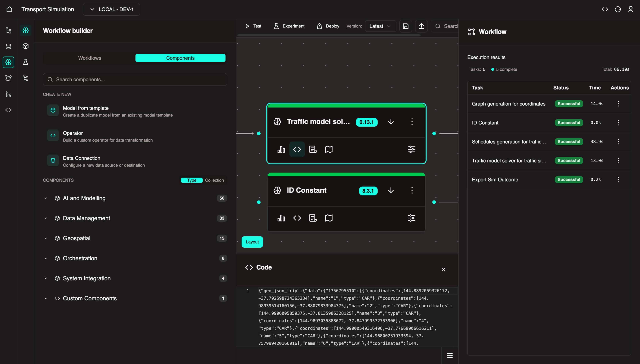Open code view on ID Constant node

tap(297, 218)
